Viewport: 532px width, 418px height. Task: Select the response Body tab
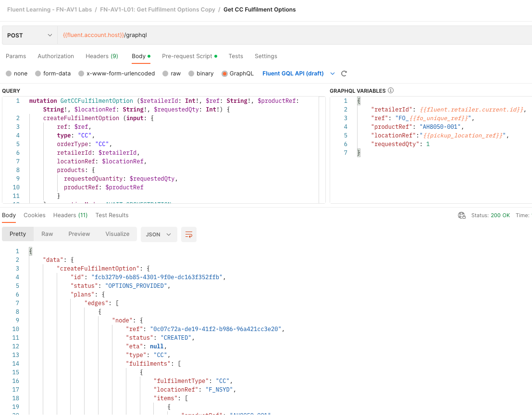(x=9, y=215)
